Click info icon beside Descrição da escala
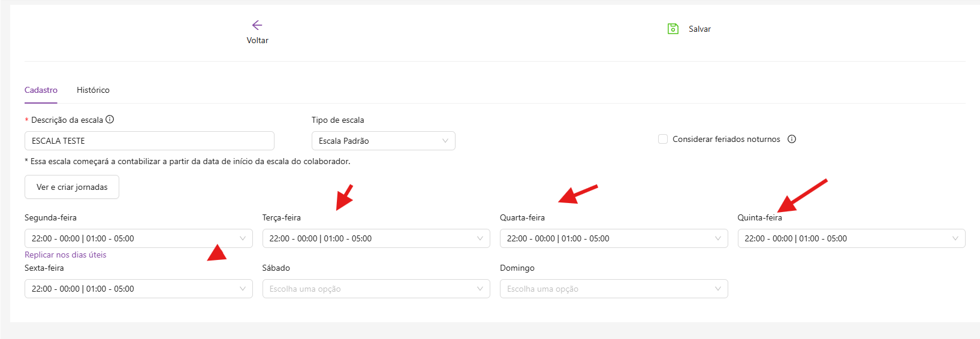The image size is (980, 339). (110, 119)
